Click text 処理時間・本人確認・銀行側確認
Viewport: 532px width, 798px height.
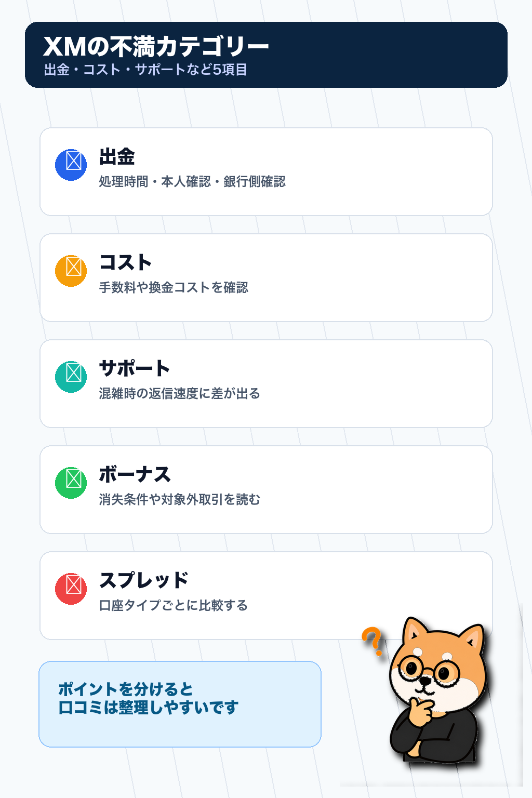192,181
